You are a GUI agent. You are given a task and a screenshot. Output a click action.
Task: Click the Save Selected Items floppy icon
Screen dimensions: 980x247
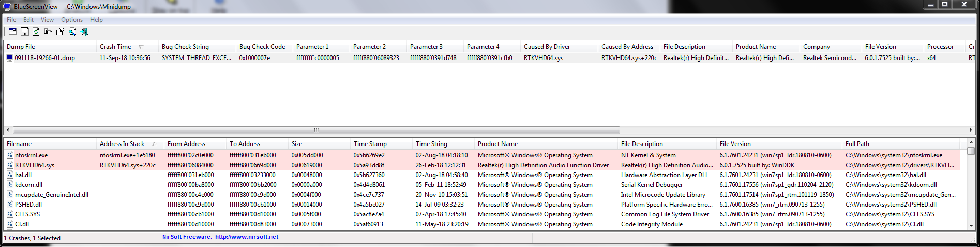[x=24, y=32]
